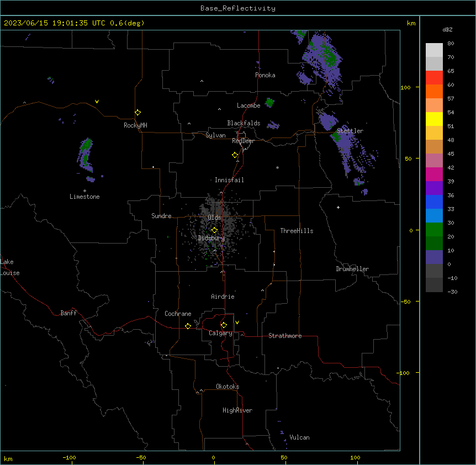Click the Lake Louise label
This screenshot has height=465, width=476.
coord(10,267)
